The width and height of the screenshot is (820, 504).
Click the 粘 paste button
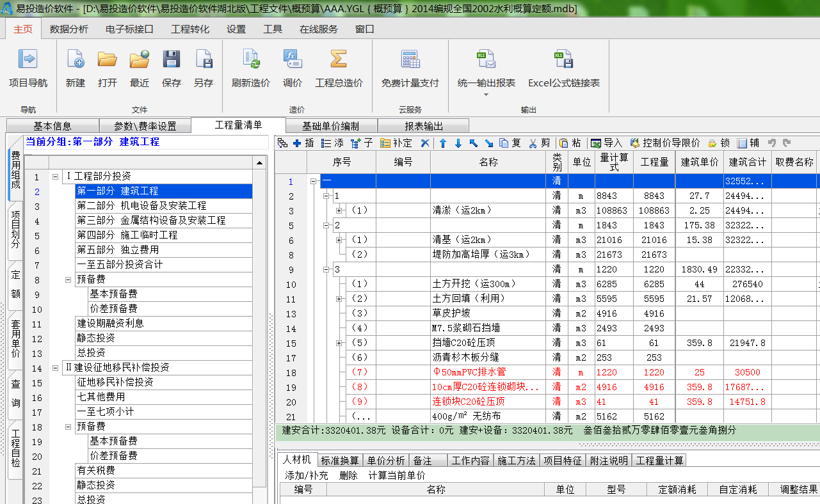click(570, 143)
